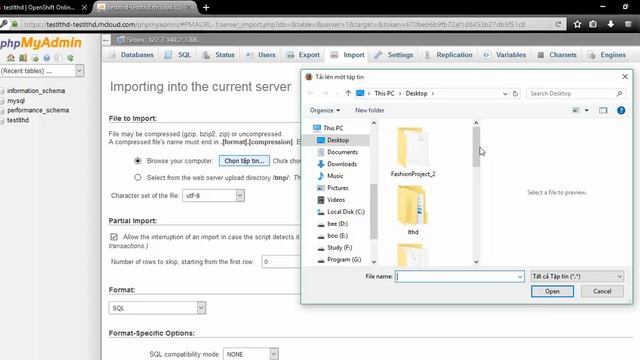
Task: Open the performance_schema database
Action: [38, 110]
